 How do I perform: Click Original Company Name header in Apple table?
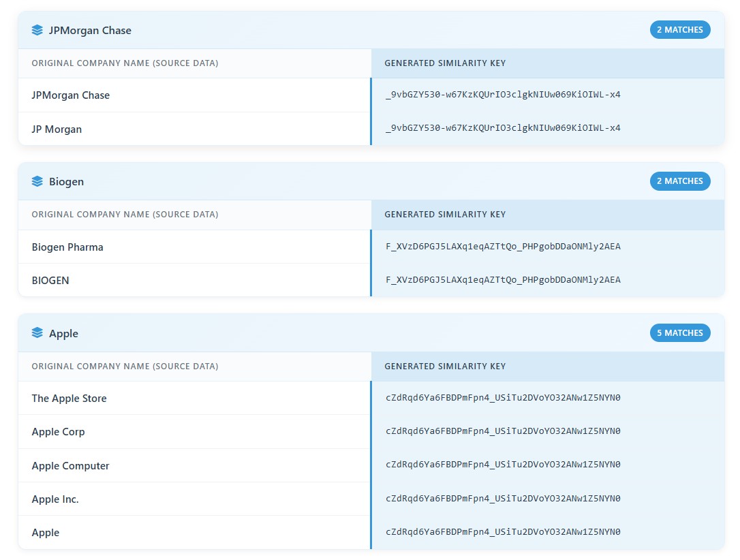[125, 367]
